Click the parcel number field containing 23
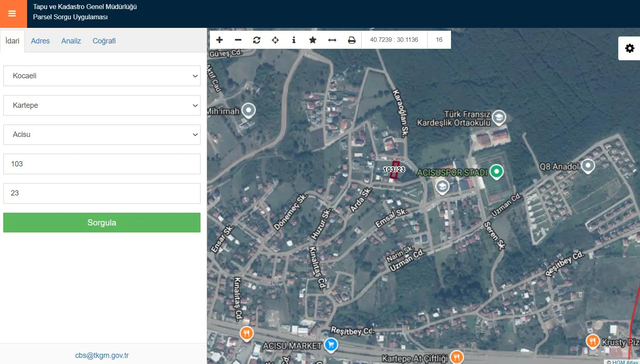This screenshot has width=640, height=364. click(x=102, y=193)
